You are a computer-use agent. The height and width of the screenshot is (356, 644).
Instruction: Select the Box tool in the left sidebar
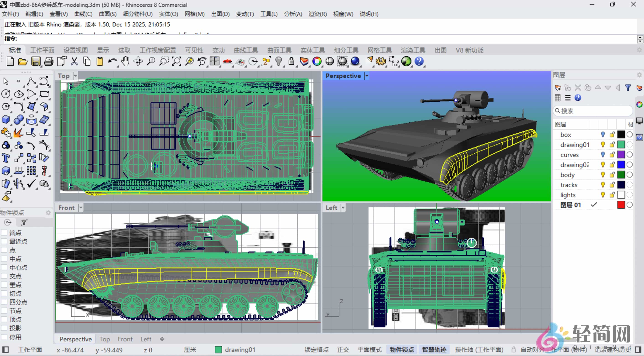[x=5, y=120]
